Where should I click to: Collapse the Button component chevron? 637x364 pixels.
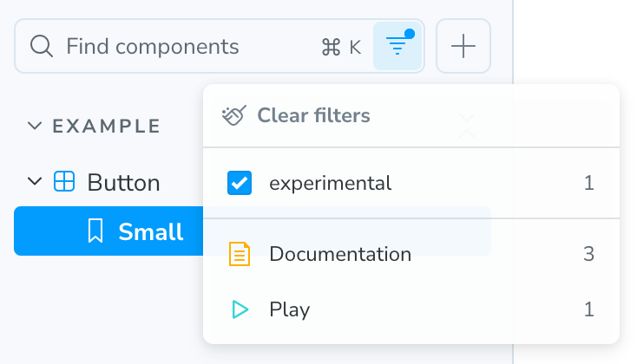pyautogui.click(x=35, y=181)
